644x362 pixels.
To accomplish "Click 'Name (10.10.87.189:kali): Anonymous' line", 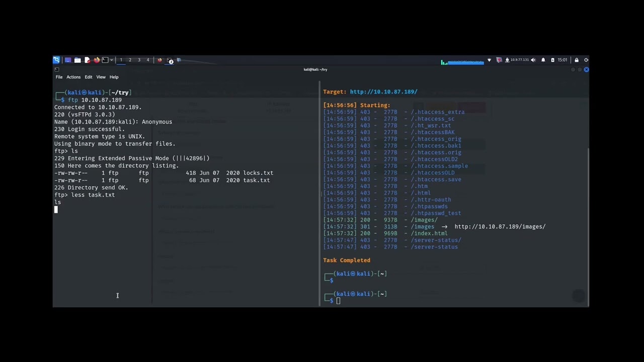I will coord(113,122).
